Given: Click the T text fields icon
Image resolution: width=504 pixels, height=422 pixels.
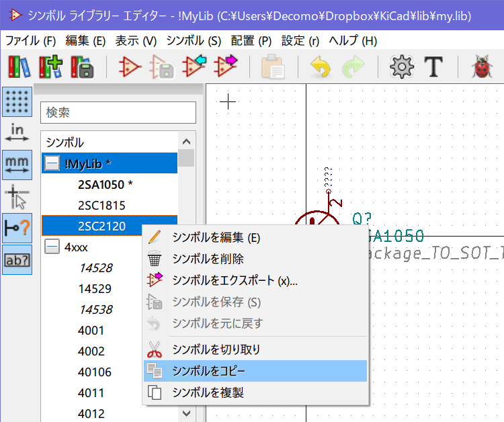Looking at the screenshot, I should (435, 67).
